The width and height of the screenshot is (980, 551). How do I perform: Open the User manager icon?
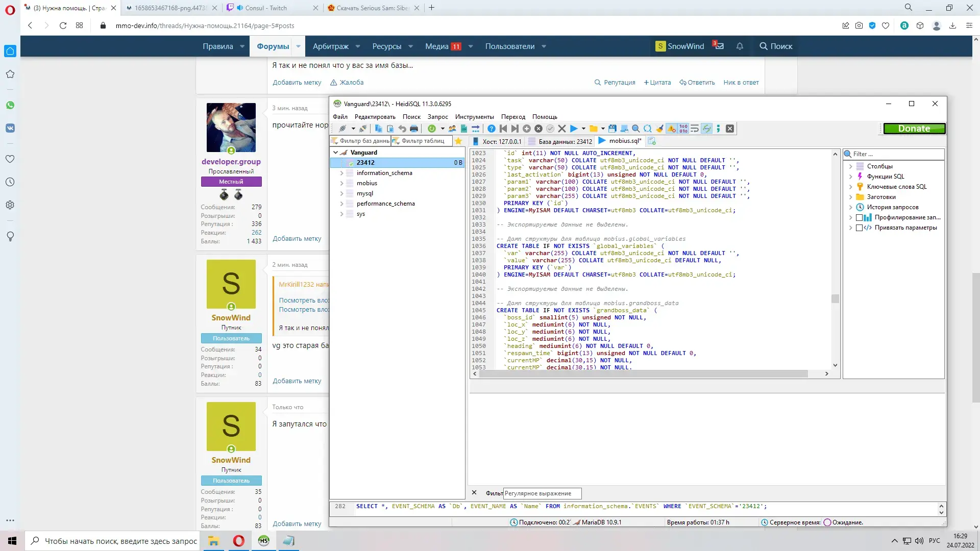click(452, 129)
